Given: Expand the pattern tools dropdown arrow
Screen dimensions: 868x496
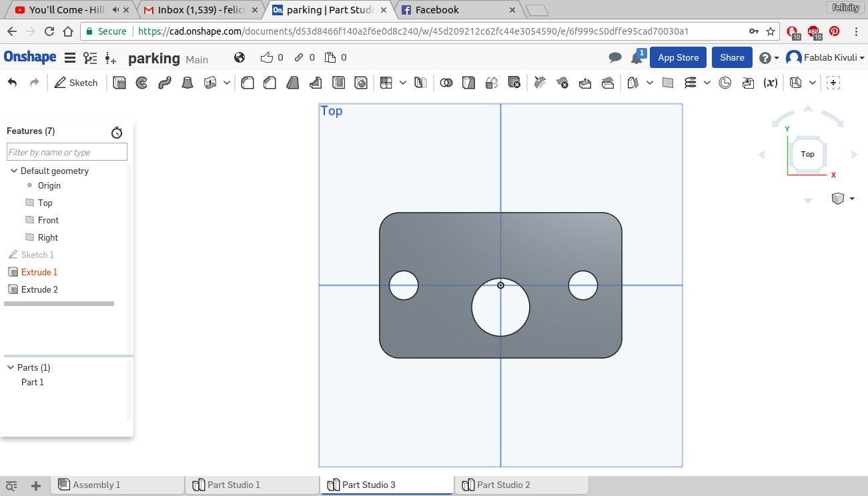Looking at the screenshot, I should [x=403, y=83].
